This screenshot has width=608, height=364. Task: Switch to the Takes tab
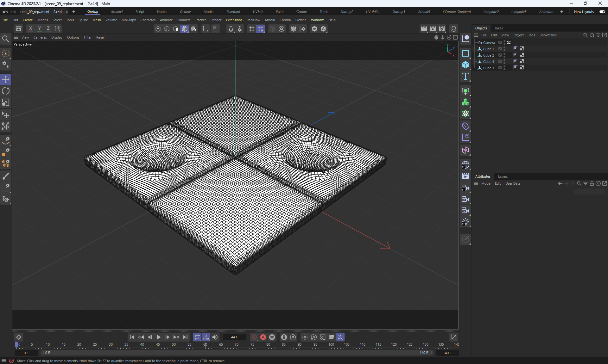[x=498, y=28]
